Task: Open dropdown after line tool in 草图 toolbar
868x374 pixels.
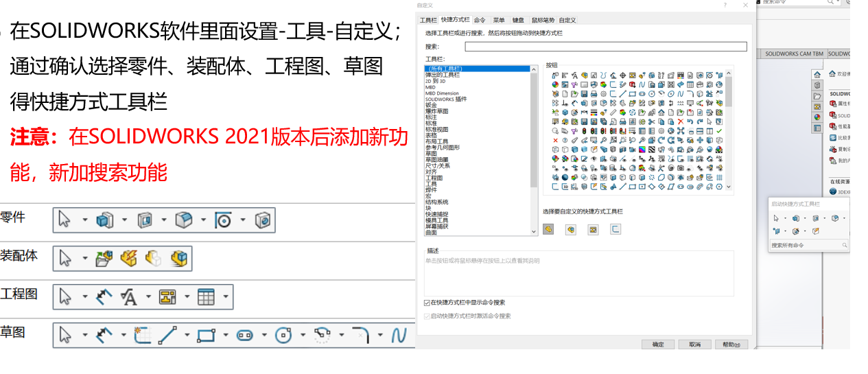Action: tap(187, 336)
